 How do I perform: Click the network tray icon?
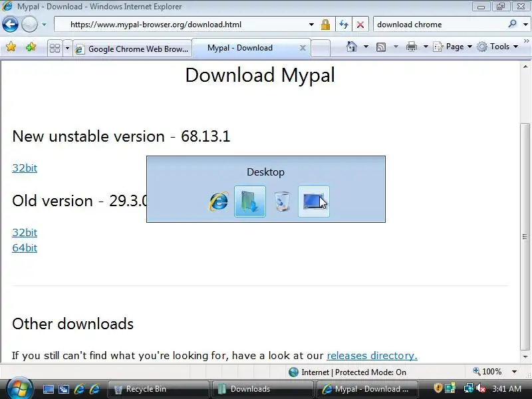click(x=469, y=388)
